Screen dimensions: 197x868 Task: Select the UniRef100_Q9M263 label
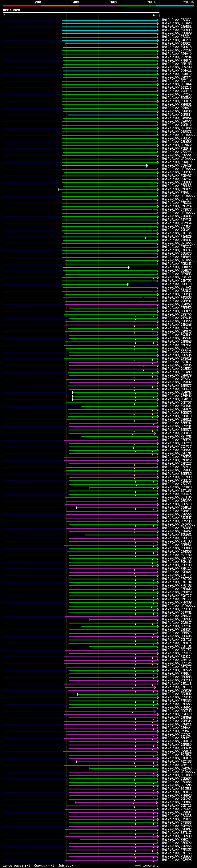(x=176, y=799)
